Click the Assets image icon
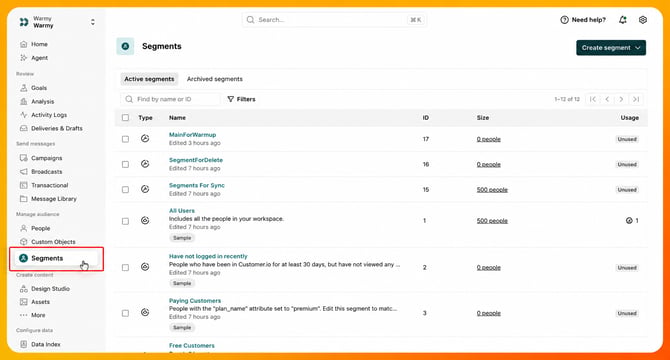This screenshot has width=670, height=360. (24, 301)
